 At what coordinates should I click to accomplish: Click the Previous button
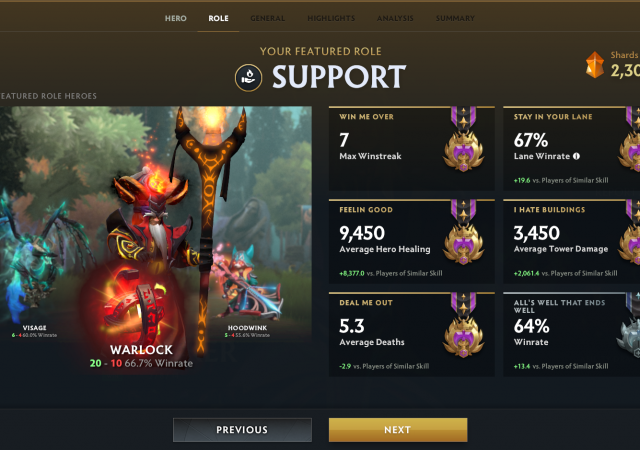tap(242, 430)
